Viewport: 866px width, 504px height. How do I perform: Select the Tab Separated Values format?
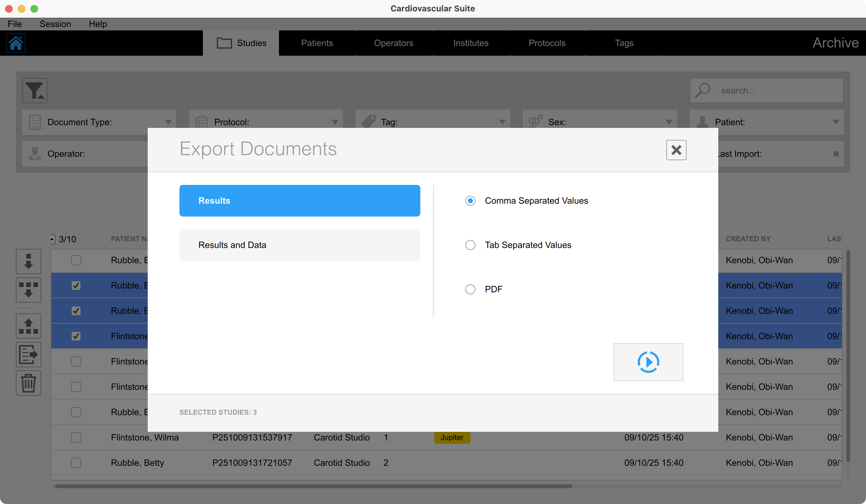pyautogui.click(x=470, y=245)
